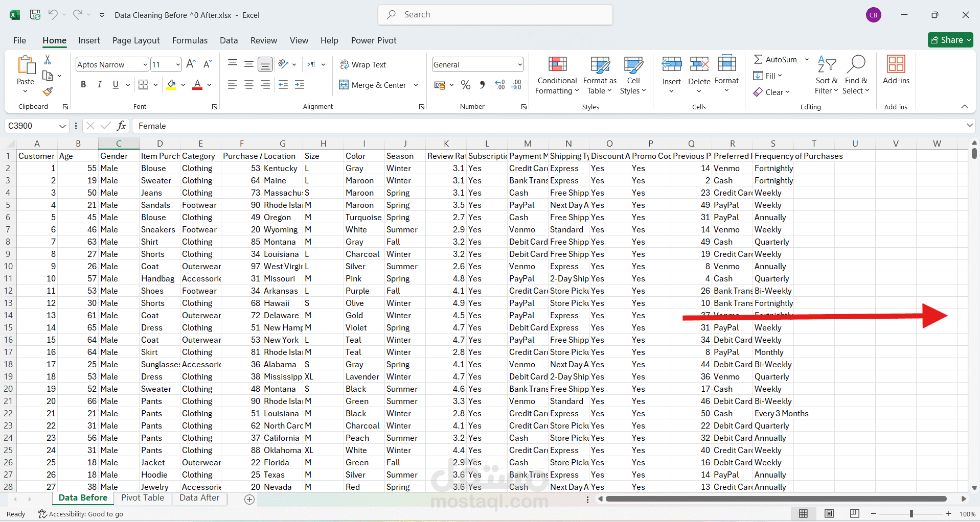
Task: Click the Undo arrow
Action: tap(53, 15)
